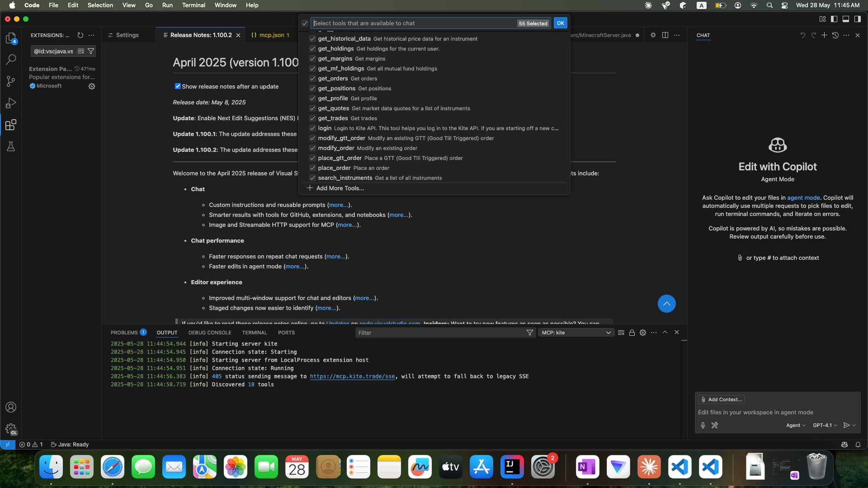Focus the select tools search field

coord(414,23)
